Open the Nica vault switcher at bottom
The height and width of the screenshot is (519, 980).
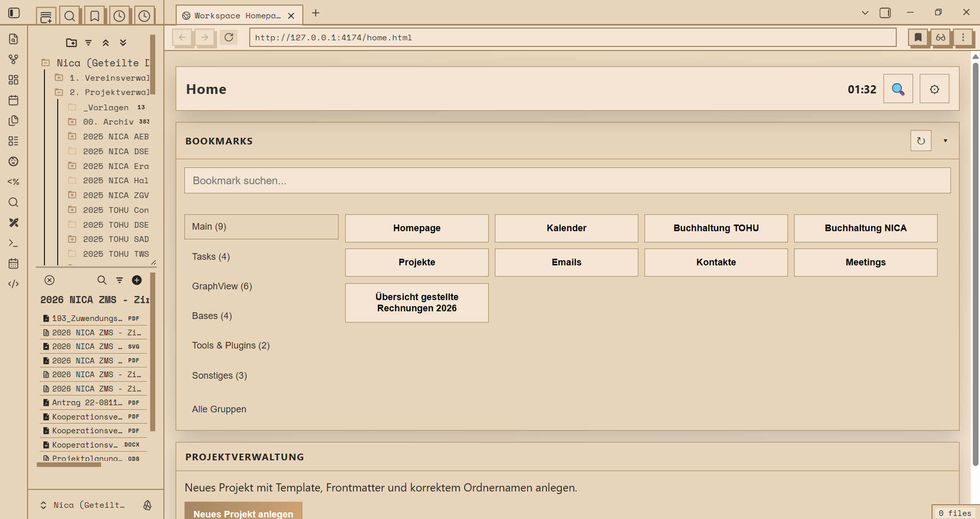(x=84, y=505)
